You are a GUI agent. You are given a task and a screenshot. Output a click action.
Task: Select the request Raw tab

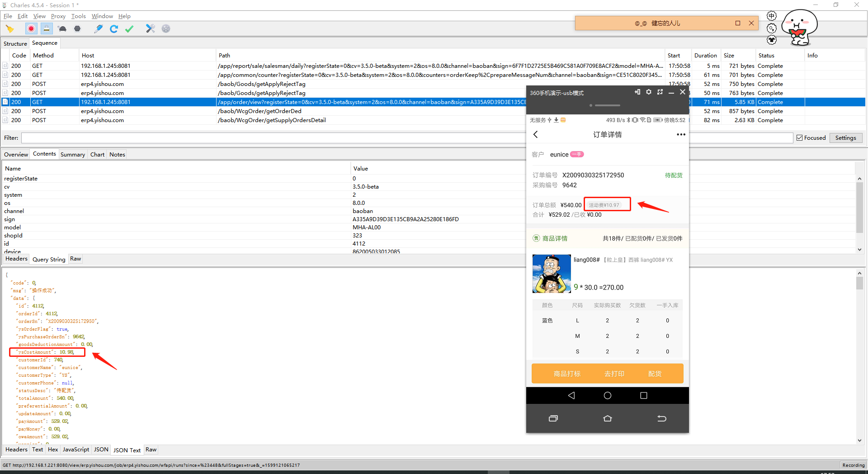75,259
